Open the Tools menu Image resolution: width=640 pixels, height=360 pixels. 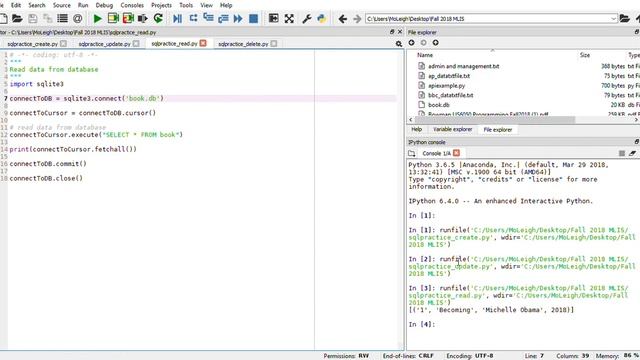point(186,5)
